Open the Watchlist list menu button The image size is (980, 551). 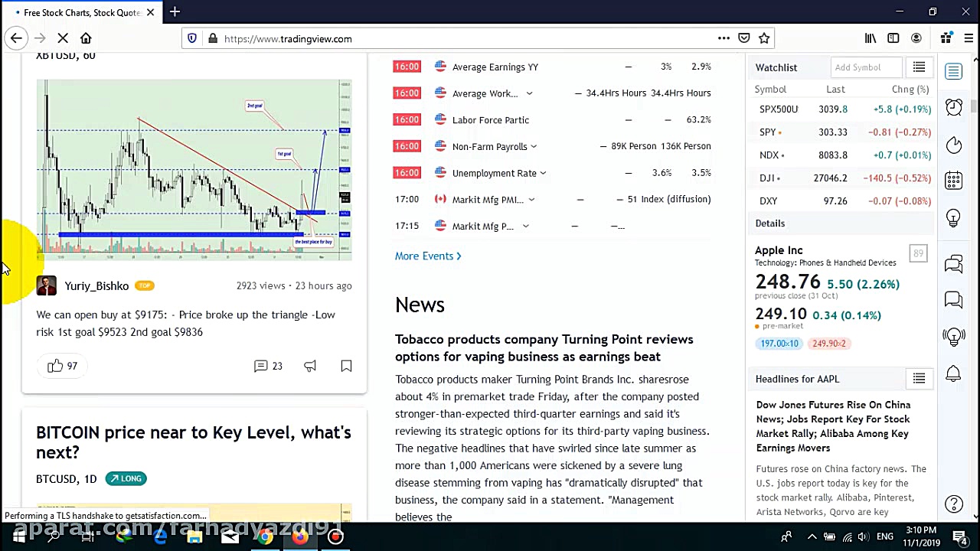click(x=919, y=67)
